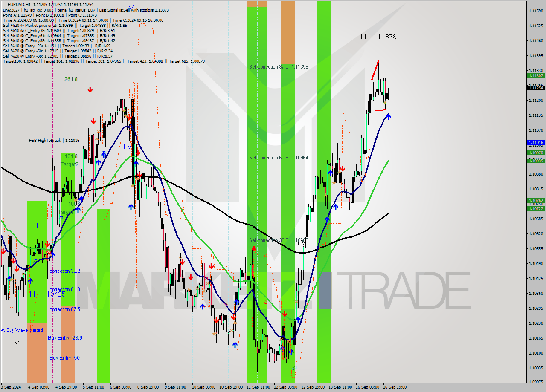This screenshot has height=392, width=546.
Task: Click the green 1.10970 price tag
Action: pyautogui.click(x=536, y=153)
